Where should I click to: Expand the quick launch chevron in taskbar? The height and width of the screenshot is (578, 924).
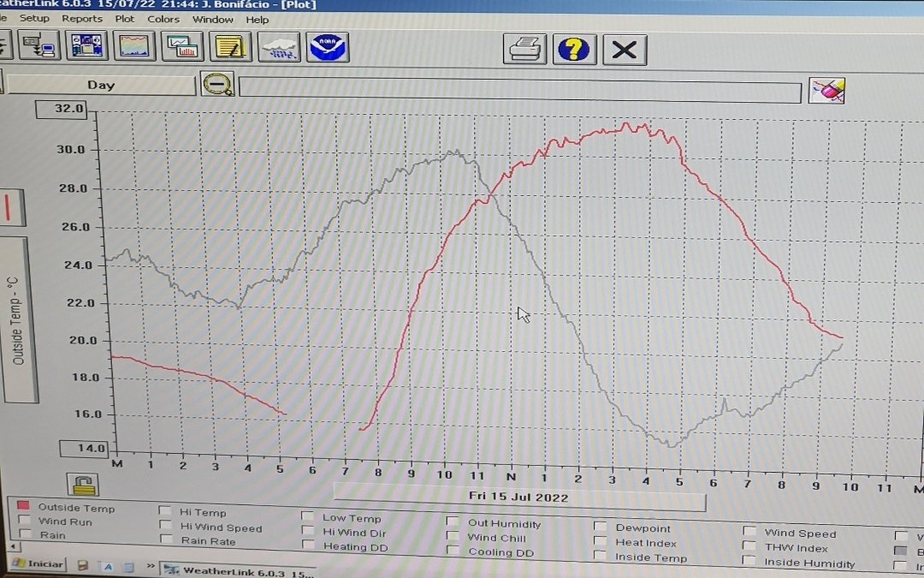pyautogui.click(x=151, y=566)
